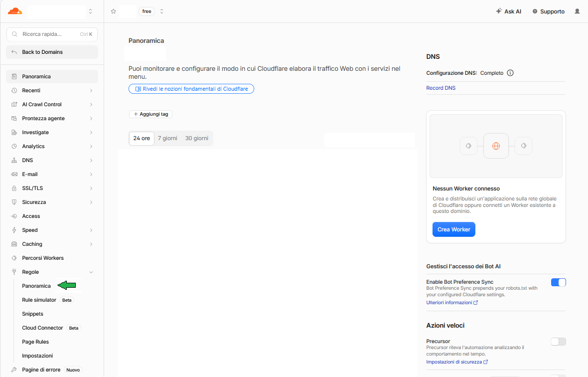This screenshot has width=588, height=377.
Task: Open the account switcher dropdown
Action: pyautogui.click(x=90, y=11)
